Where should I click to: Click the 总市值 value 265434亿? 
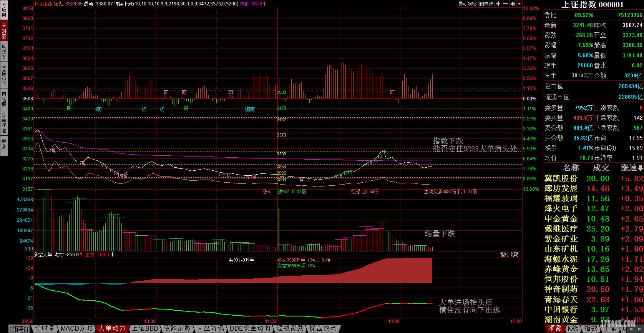[x=631, y=87]
